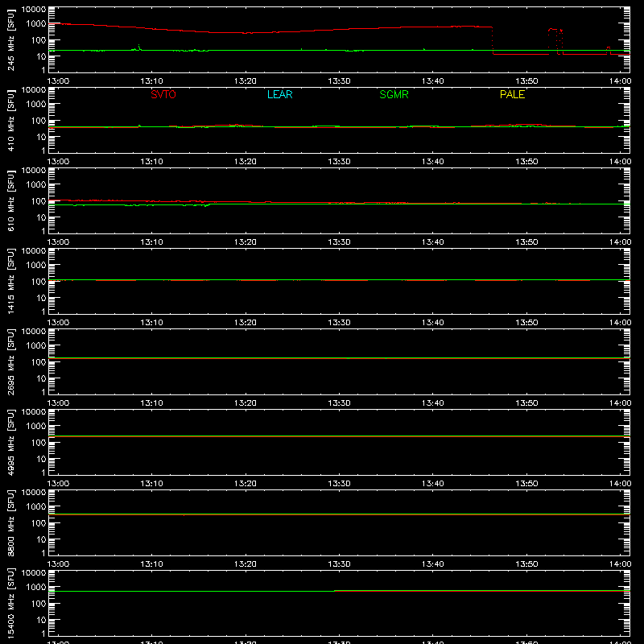Click 13:10 time label under 610 MHz panel
Image resolution: width=644 pixels, height=644 pixels.
point(151,242)
